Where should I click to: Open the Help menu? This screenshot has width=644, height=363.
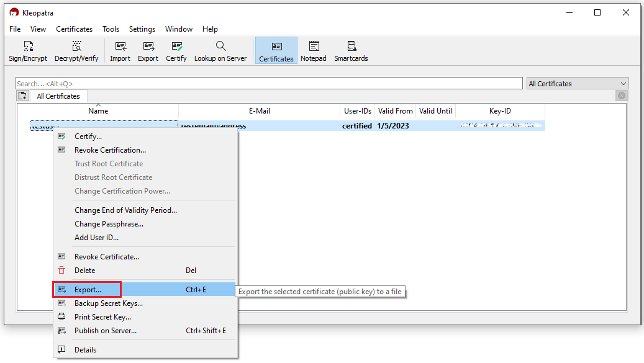tap(210, 29)
